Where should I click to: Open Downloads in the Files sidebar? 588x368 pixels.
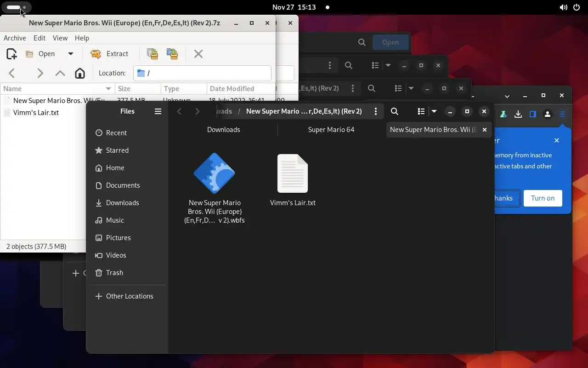(127, 203)
